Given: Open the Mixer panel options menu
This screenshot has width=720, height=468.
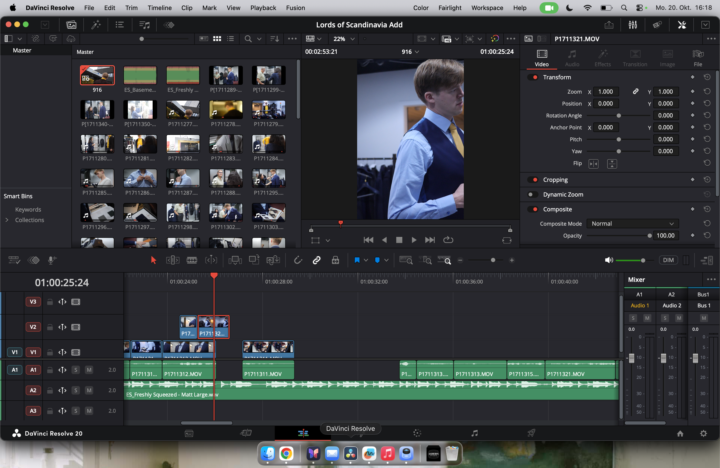Looking at the screenshot, I should tap(711, 279).
